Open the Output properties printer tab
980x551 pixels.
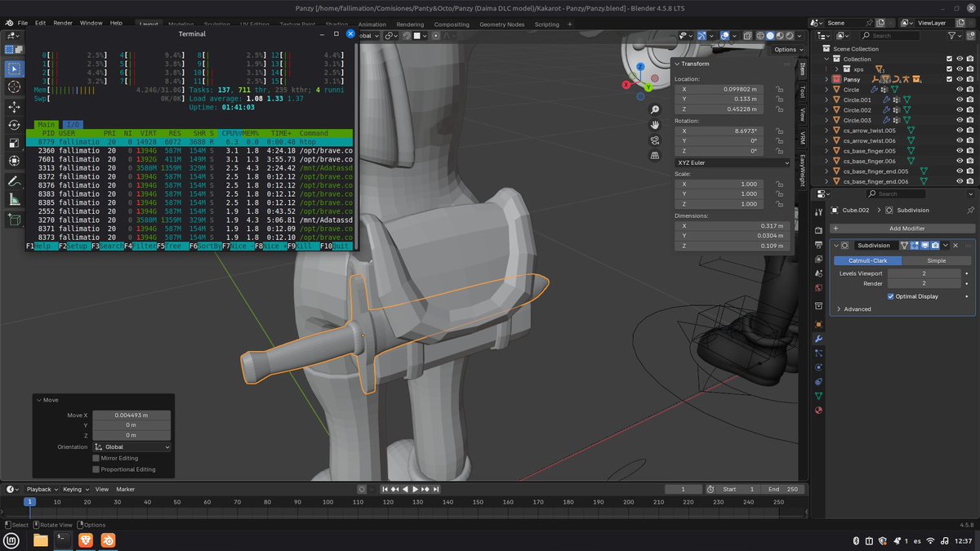click(818, 244)
